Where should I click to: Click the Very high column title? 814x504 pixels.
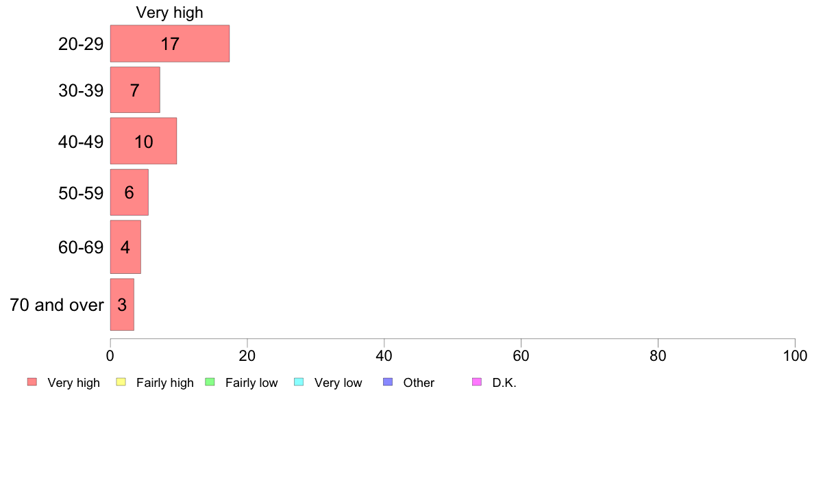click(170, 12)
